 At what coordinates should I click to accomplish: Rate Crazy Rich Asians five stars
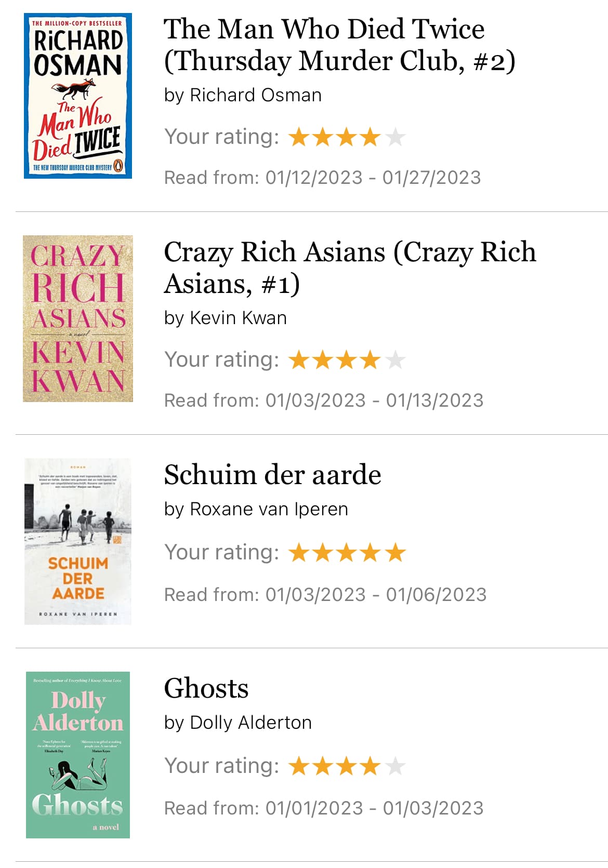[x=395, y=360]
